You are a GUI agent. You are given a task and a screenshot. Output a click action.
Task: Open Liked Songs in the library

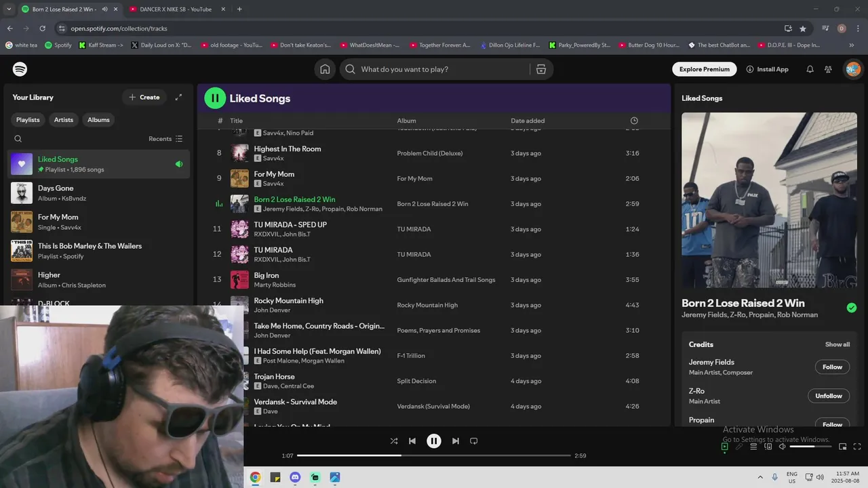[x=99, y=164]
